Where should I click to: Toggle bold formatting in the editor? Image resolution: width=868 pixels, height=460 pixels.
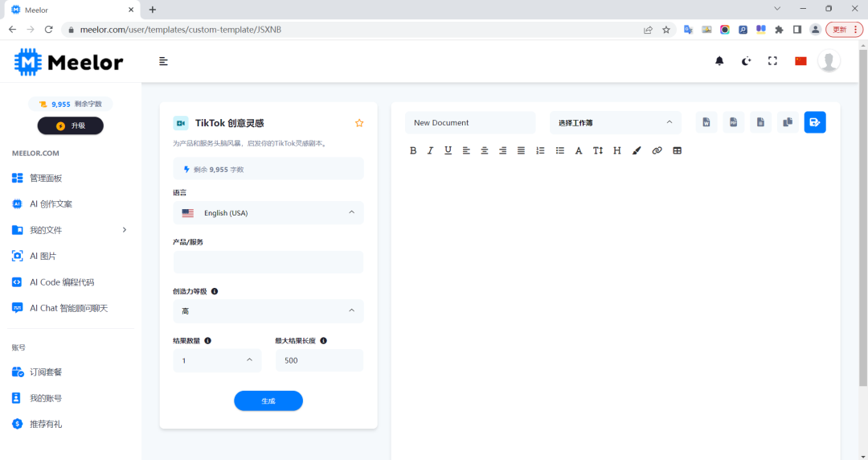coord(413,150)
